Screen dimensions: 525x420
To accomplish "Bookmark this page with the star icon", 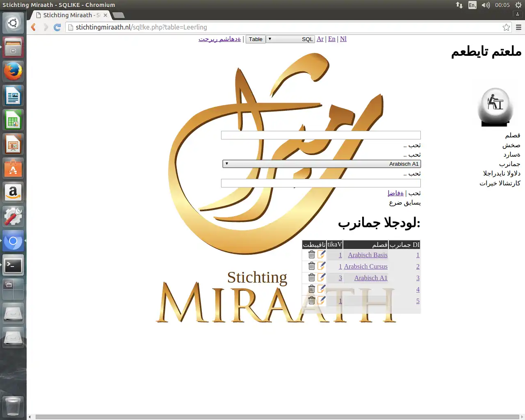I will click(507, 27).
